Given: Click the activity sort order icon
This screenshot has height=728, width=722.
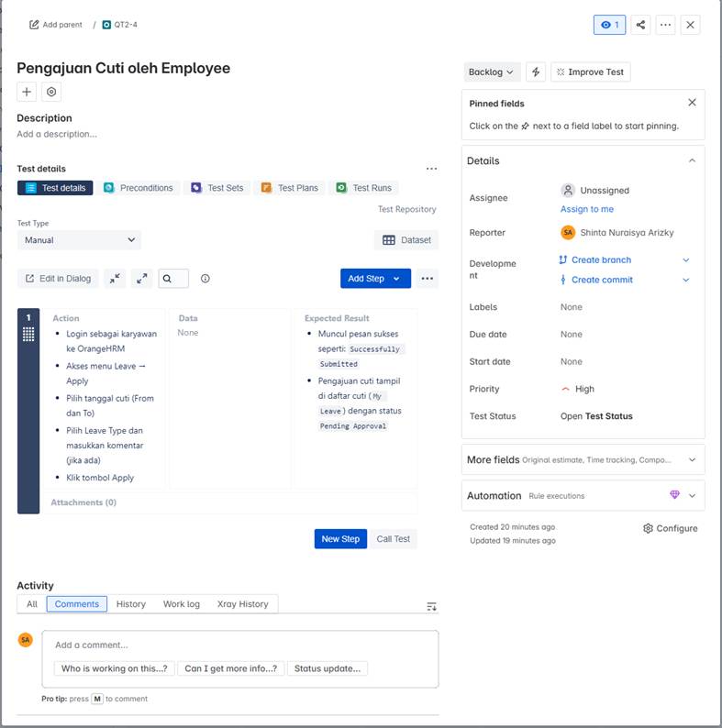Looking at the screenshot, I should click(x=432, y=606).
